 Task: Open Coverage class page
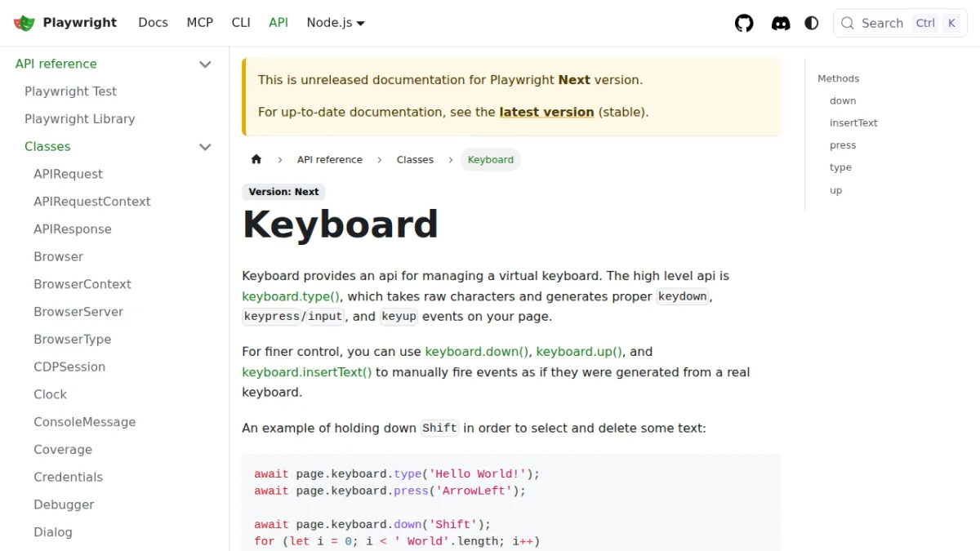point(63,450)
